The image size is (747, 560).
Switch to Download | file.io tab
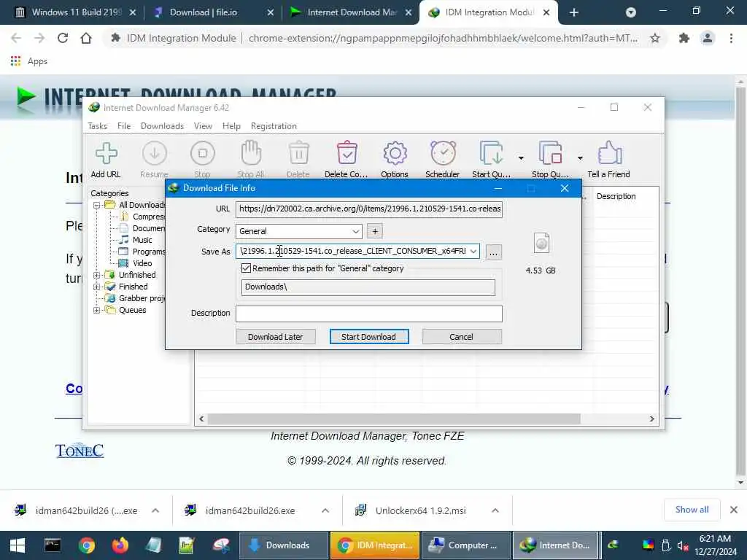(x=204, y=12)
